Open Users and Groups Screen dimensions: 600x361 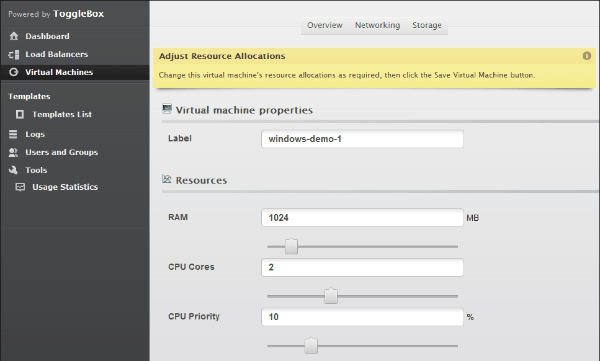[x=62, y=152]
